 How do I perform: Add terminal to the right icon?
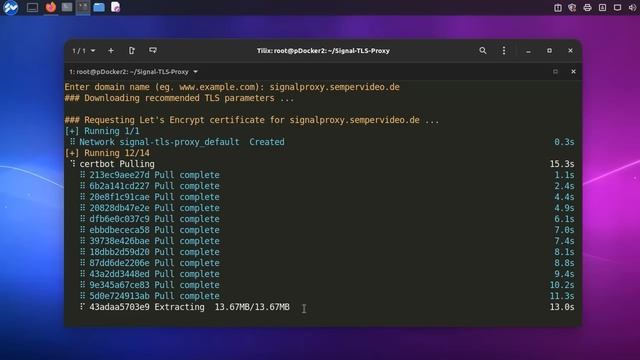click(x=131, y=51)
